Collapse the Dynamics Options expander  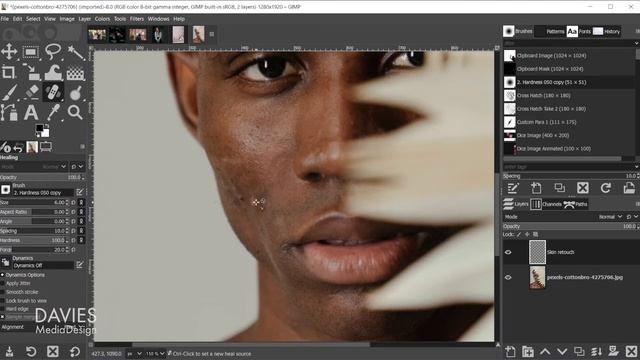(x=2, y=275)
